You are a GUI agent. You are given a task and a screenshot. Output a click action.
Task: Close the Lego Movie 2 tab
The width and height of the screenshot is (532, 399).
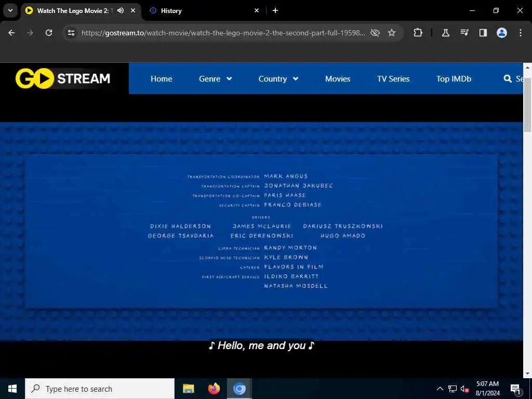[x=133, y=10]
